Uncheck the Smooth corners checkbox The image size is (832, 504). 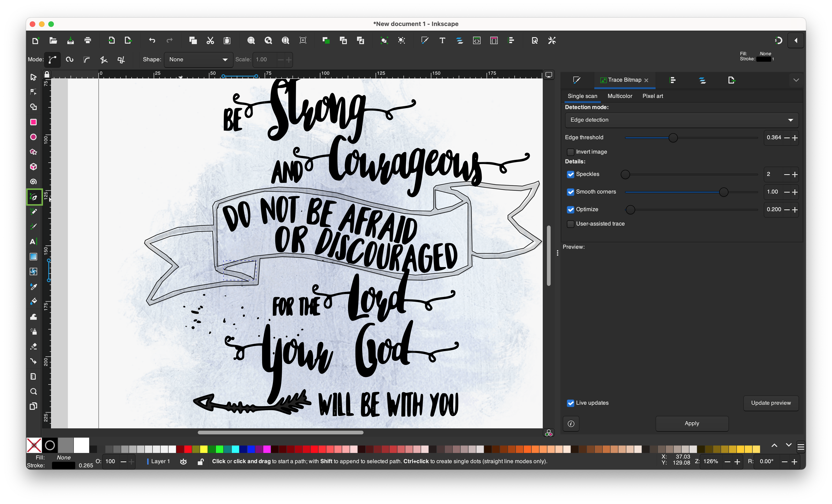pyautogui.click(x=570, y=192)
